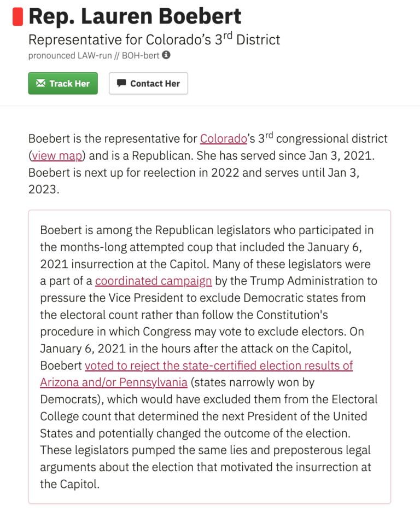This screenshot has height=517, width=420.
Task: Click the envelope icon on Track Her
Action: pos(40,83)
